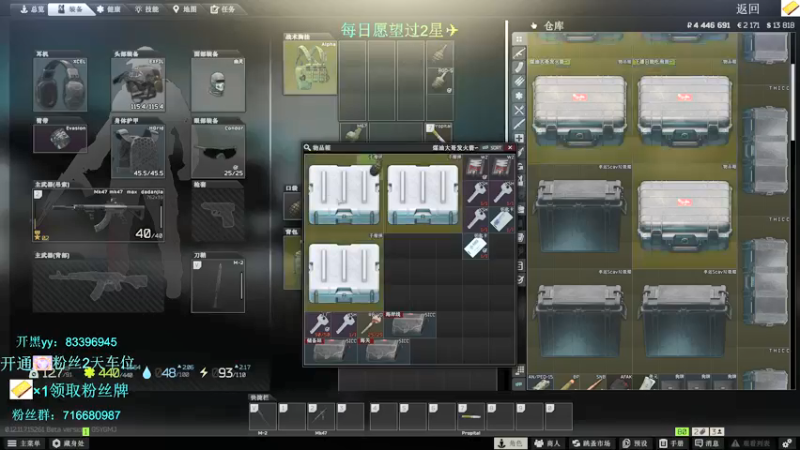Viewport: 800px width, 450px height.
Task: Open the 预设 presets screen
Action: point(635,443)
